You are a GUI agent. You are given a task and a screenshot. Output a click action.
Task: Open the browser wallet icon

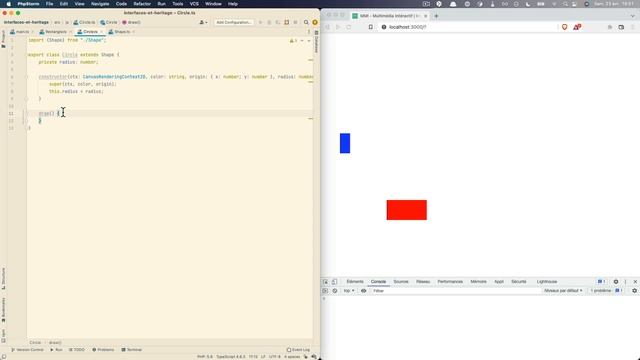tap(621, 27)
